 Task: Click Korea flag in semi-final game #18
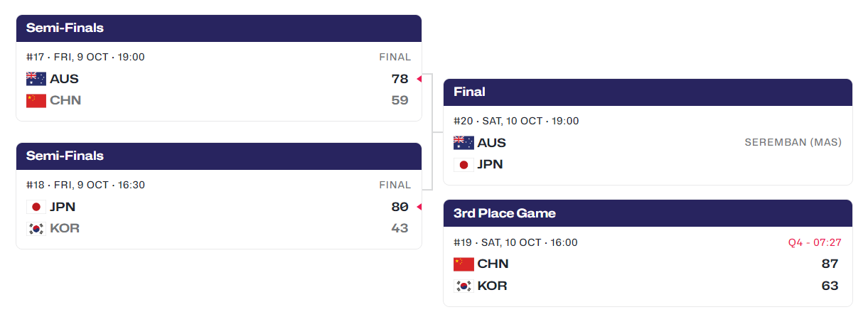(36, 228)
